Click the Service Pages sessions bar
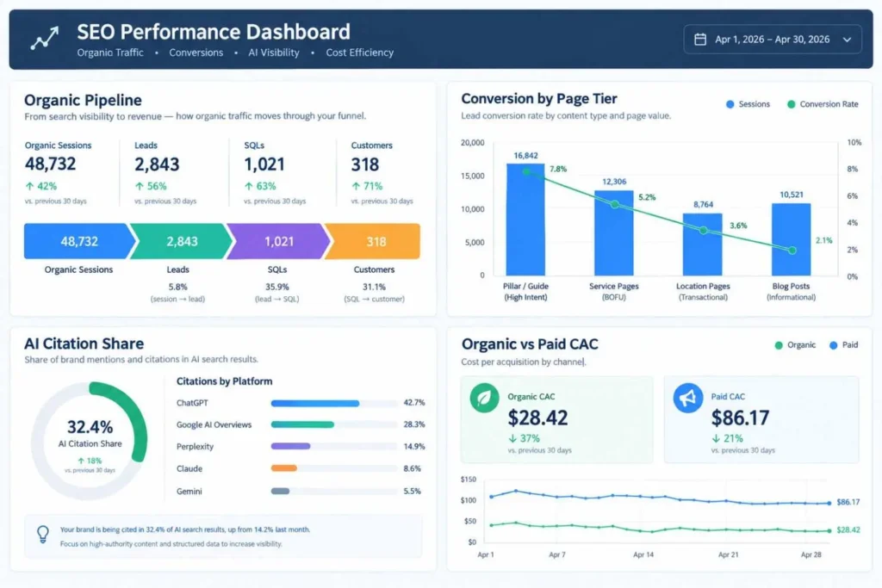882x588 pixels. pos(613,232)
